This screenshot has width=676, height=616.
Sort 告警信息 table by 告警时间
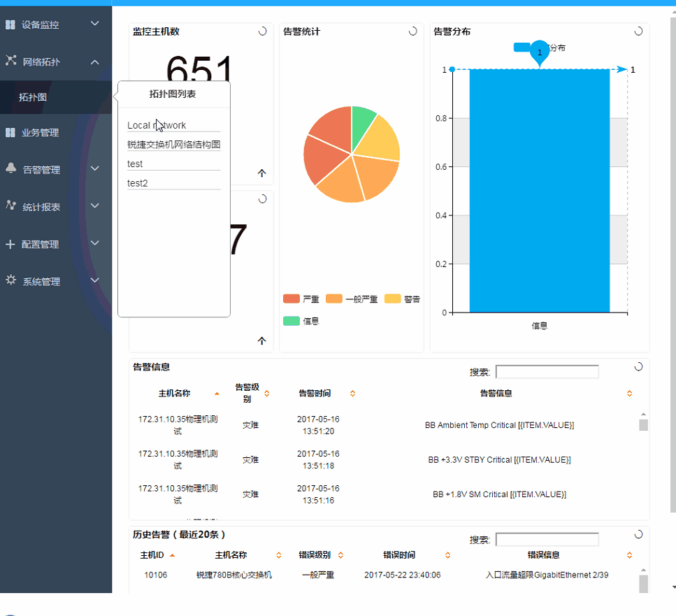(x=352, y=394)
